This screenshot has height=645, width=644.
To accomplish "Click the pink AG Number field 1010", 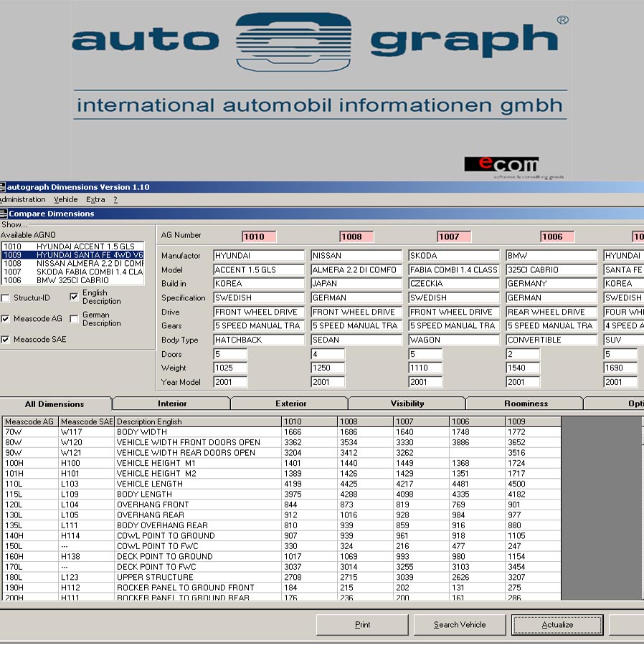I will pos(259,236).
